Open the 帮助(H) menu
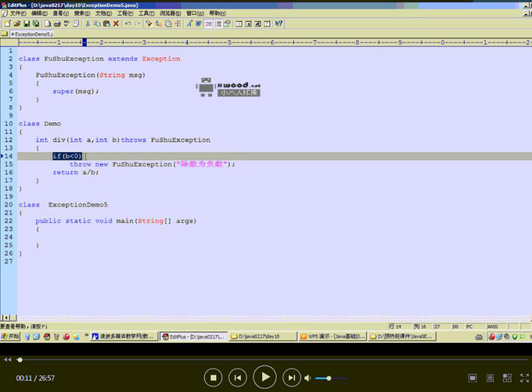This screenshot has height=392, width=532. [x=217, y=13]
